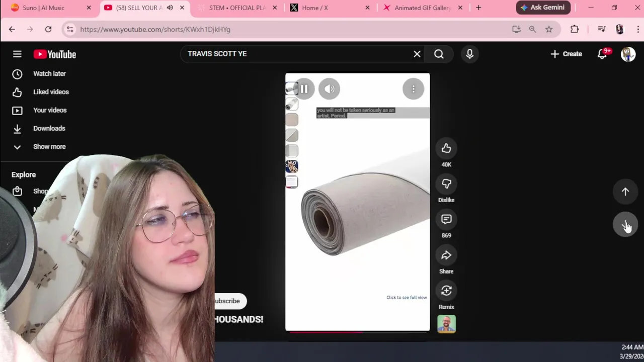
Task: Go to the YouTube home logo
Action: (55, 54)
